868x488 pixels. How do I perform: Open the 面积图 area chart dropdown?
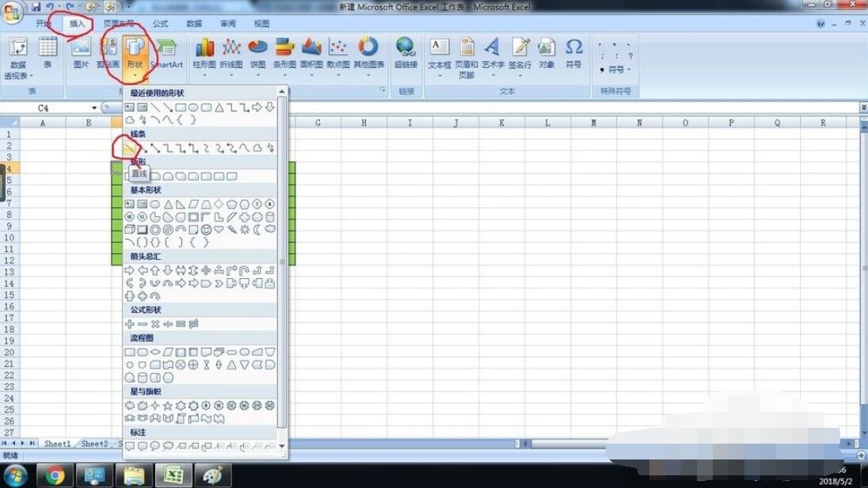pyautogui.click(x=312, y=57)
